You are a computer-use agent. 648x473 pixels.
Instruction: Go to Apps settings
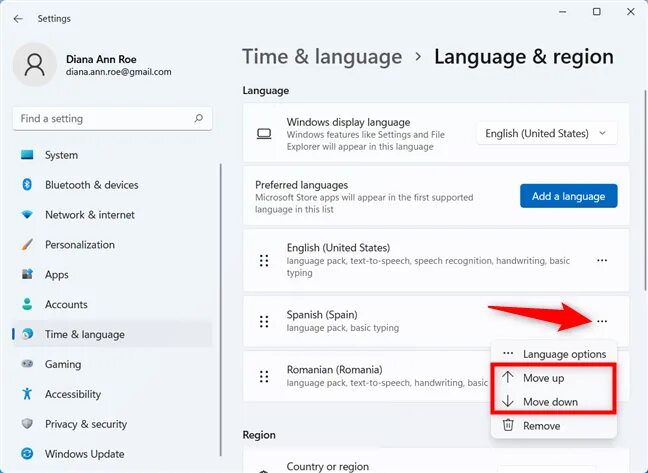click(x=112, y=274)
